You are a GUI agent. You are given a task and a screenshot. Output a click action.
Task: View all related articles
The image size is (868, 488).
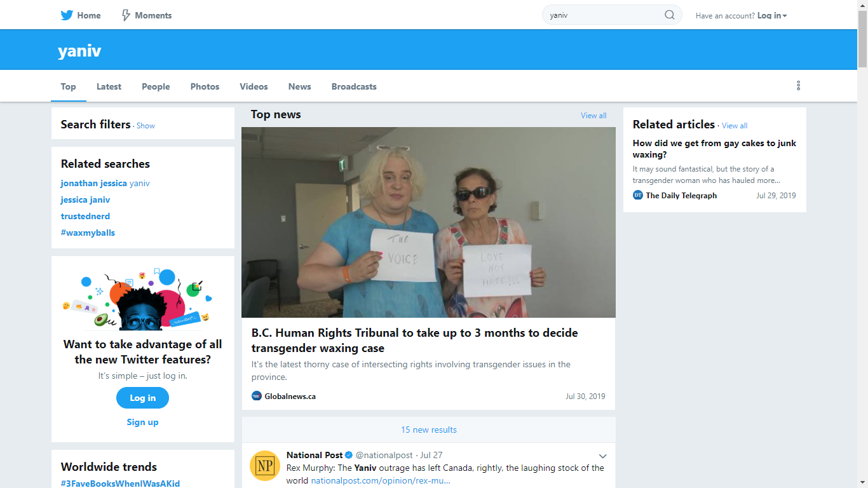[x=735, y=126]
